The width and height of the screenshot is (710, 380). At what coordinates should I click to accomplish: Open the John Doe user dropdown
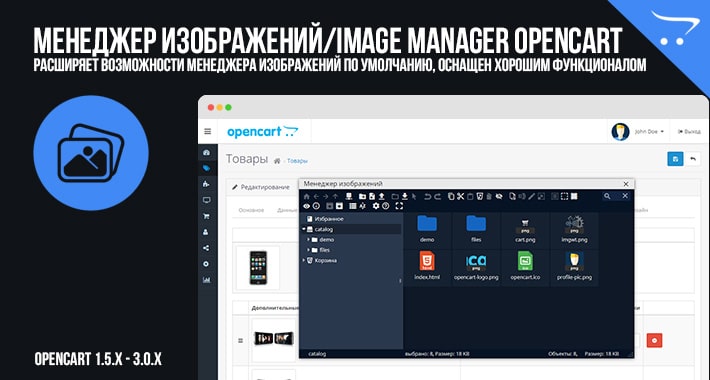coord(638,131)
